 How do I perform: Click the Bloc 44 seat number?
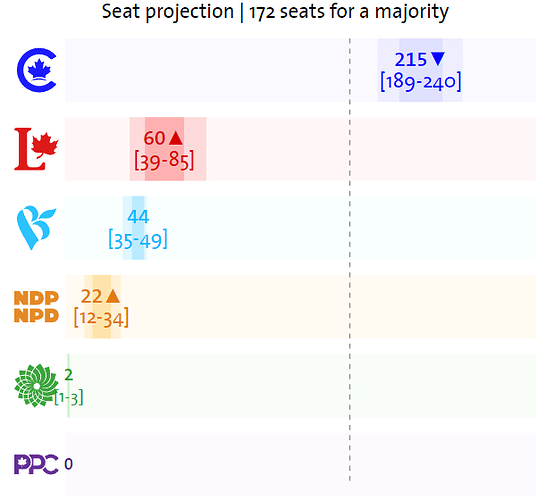[138, 217]
